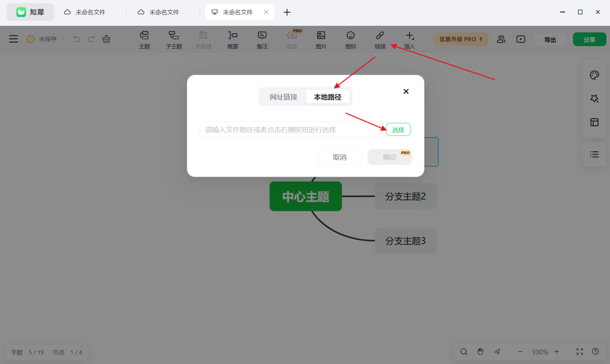The width and height of the screenshot is (610, 364).
Task: Open the style pin icon panel
Action: [x=594, y=99]
